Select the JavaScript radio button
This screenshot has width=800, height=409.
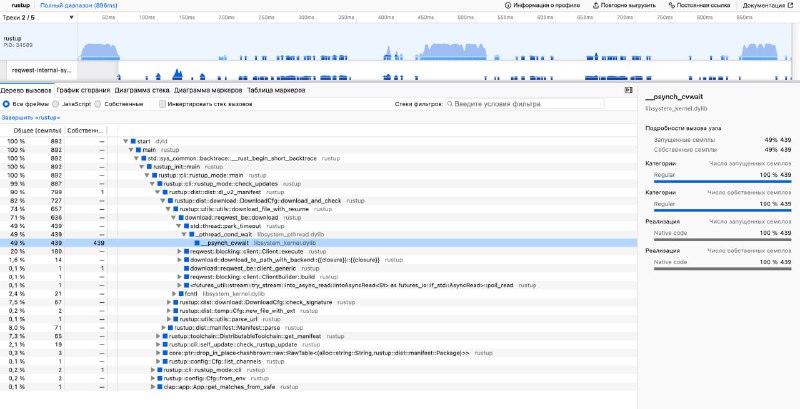click(55, 104)
